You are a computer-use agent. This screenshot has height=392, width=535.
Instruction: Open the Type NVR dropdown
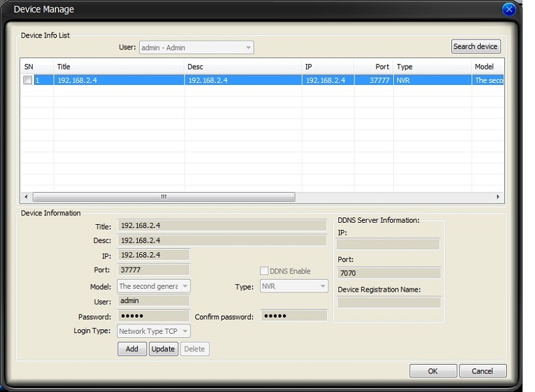[x=294, y=286]
